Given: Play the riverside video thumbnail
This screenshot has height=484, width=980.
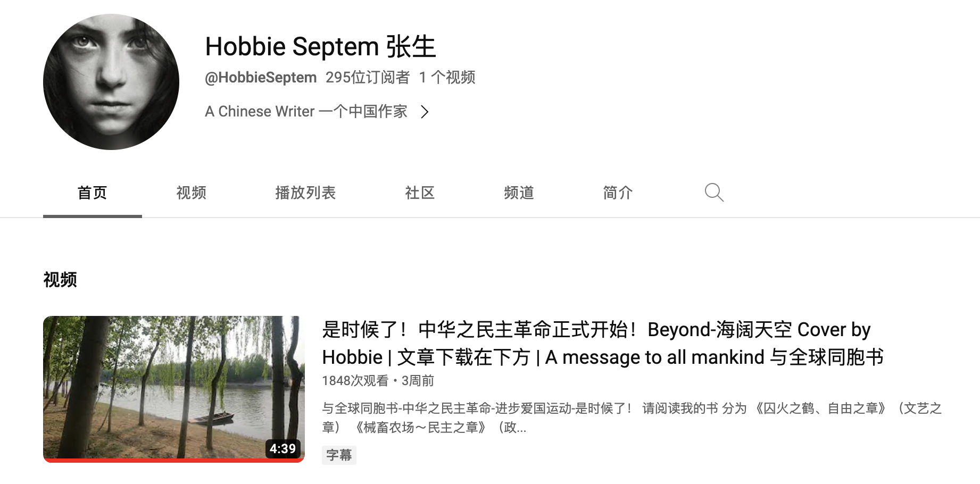Looking at the screenshot, I should [x=174, y=389].
